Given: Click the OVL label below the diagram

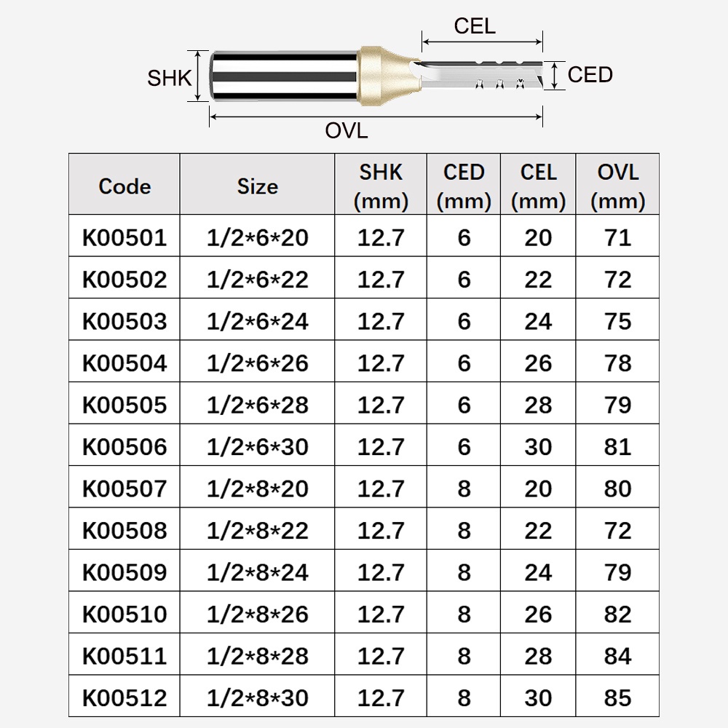Looking at the screenshot, I should point(347,131).
